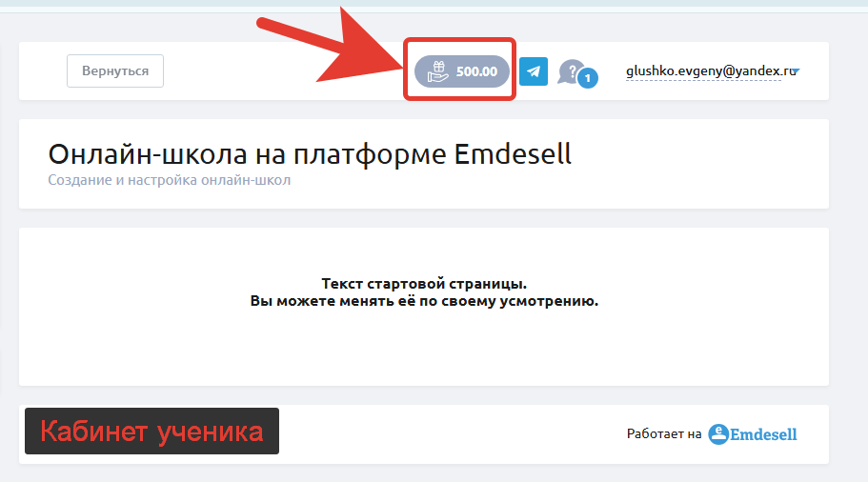The width and height of the screenshot is (868, 482).
Task: Click the Кабинет ученика label
Action: 151,432
